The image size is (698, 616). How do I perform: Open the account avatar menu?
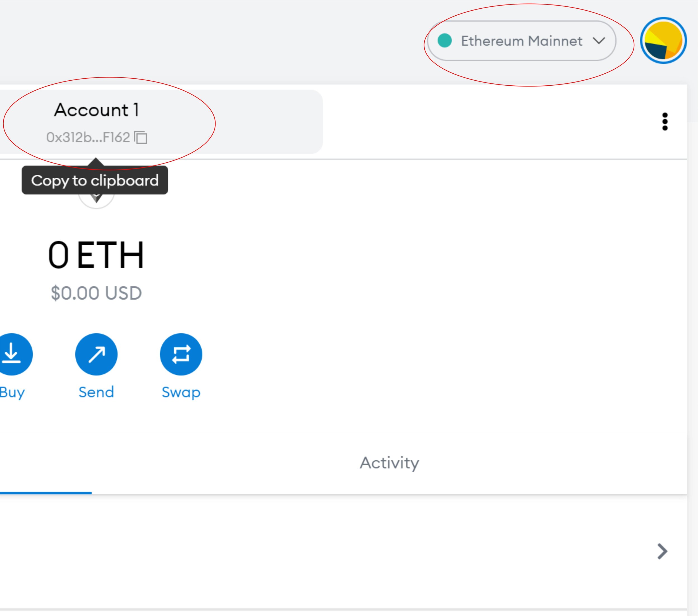point(663,41)
